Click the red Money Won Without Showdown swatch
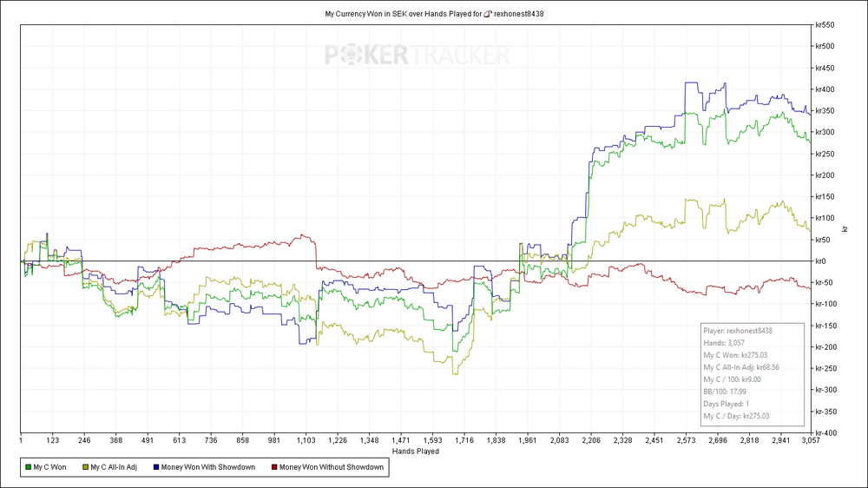Screen dimensions: 868x488 (x=274, y=467)
